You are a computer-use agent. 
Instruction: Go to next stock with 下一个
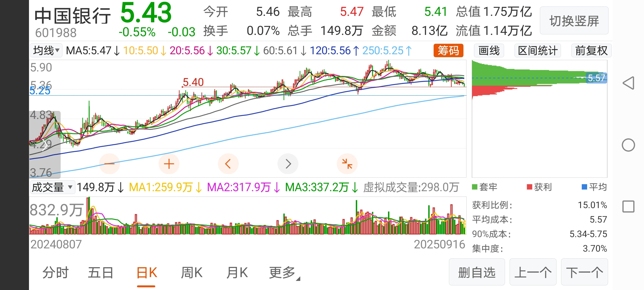coord(584,272)
